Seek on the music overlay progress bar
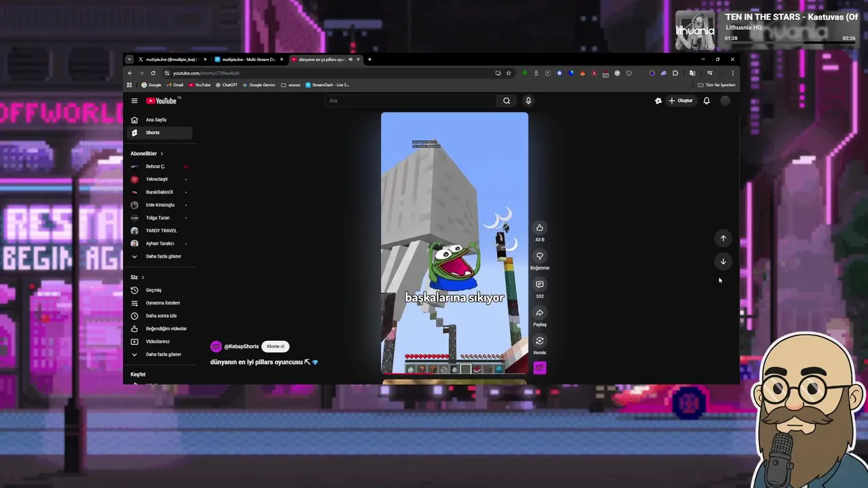The height and width of the screenshot is (488, 868). tap(790, 43)
